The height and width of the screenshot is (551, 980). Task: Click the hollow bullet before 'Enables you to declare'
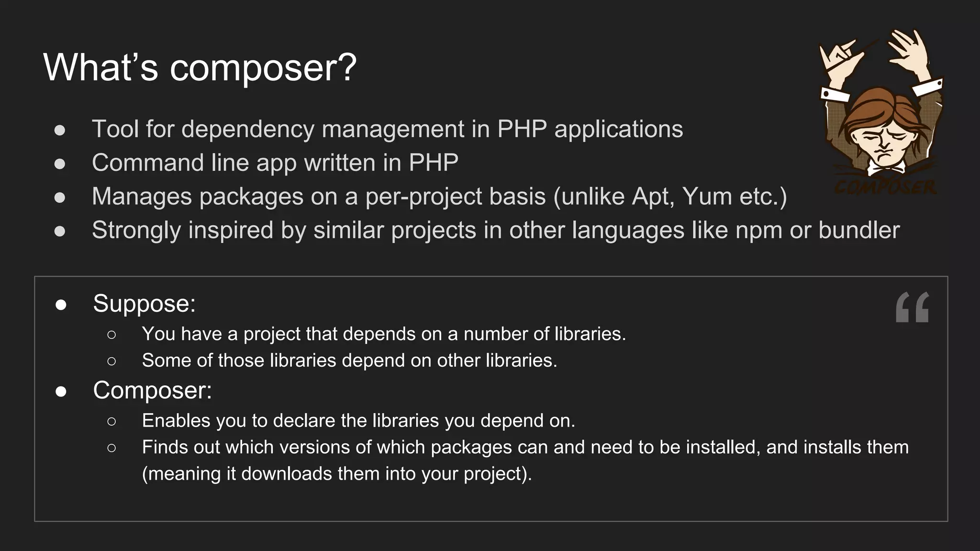[x=111, y=421]
